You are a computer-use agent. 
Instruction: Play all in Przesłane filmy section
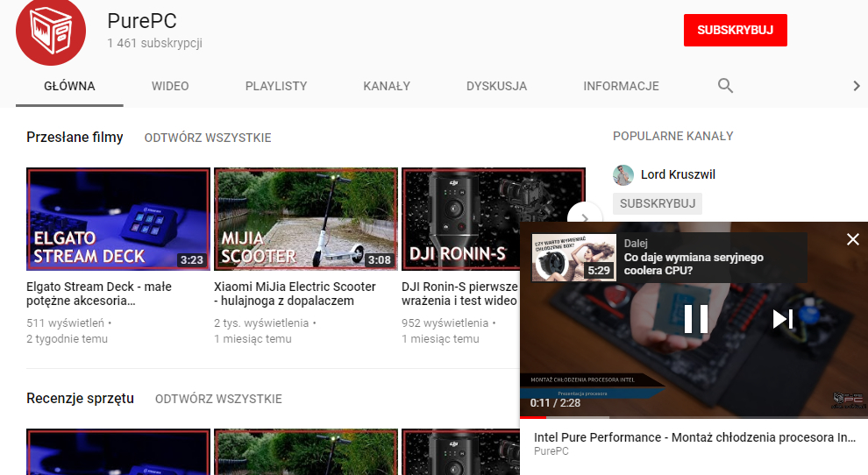(208, 138)
